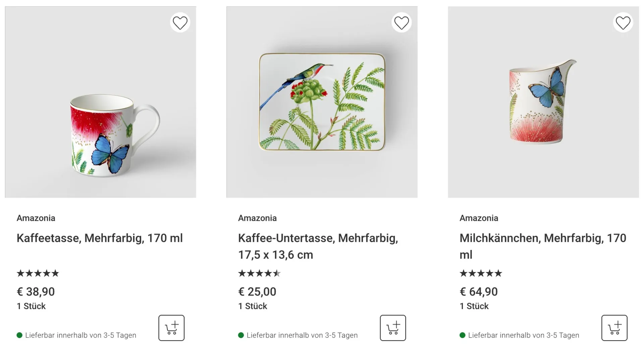Click the Milchkännchen five-star rating
This screenshot has width=644, height=358.
[481, 273]
